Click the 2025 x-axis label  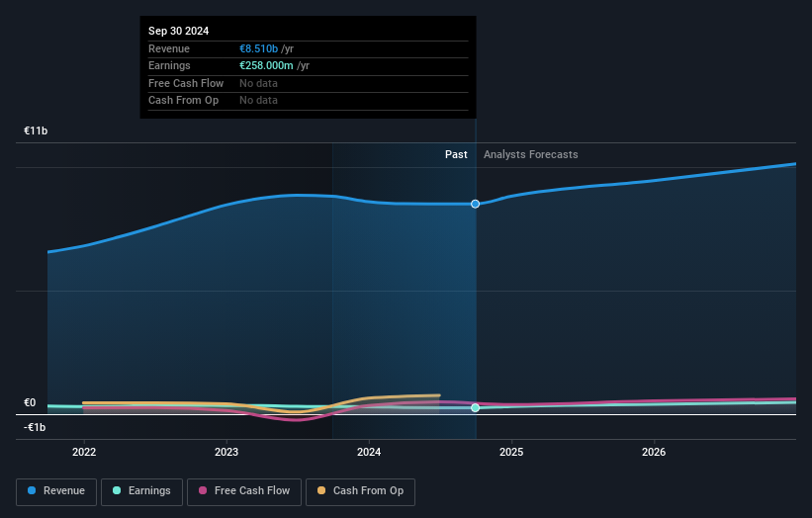tap(511, 453)
